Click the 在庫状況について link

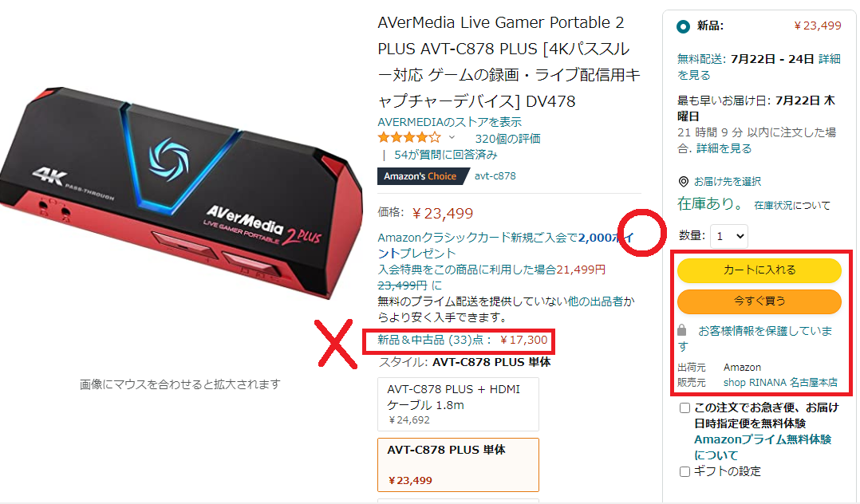tap(792, 205)
